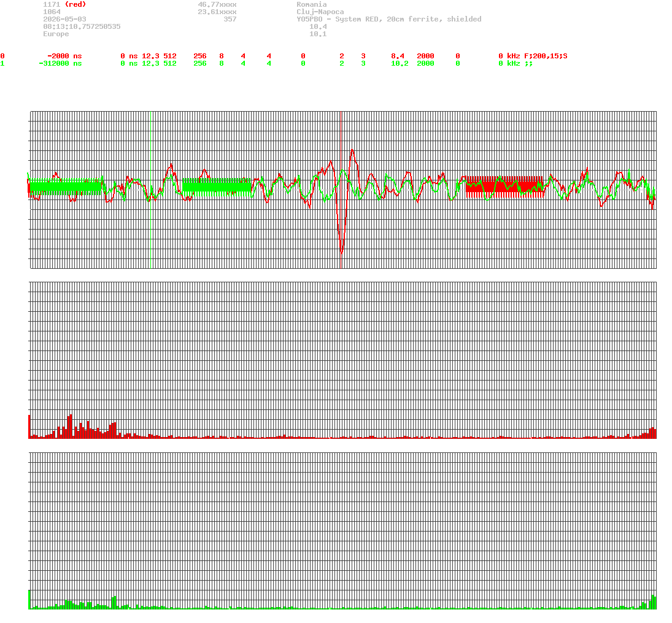Click the solid red block in the waveform

(x=505, y=187)
